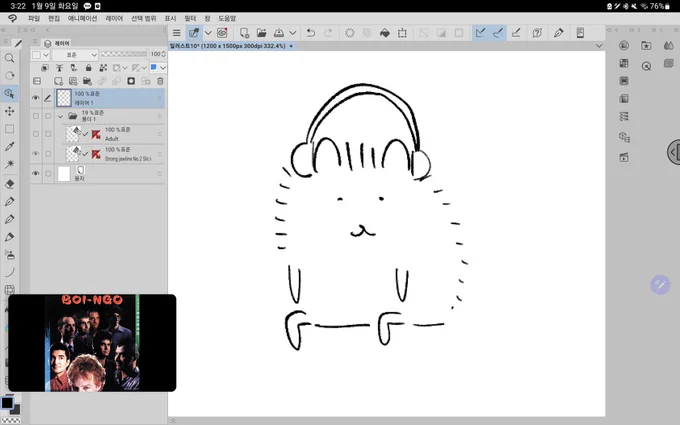Create new layer folder icon
The image size is (680, 425).
click(87, 81)
